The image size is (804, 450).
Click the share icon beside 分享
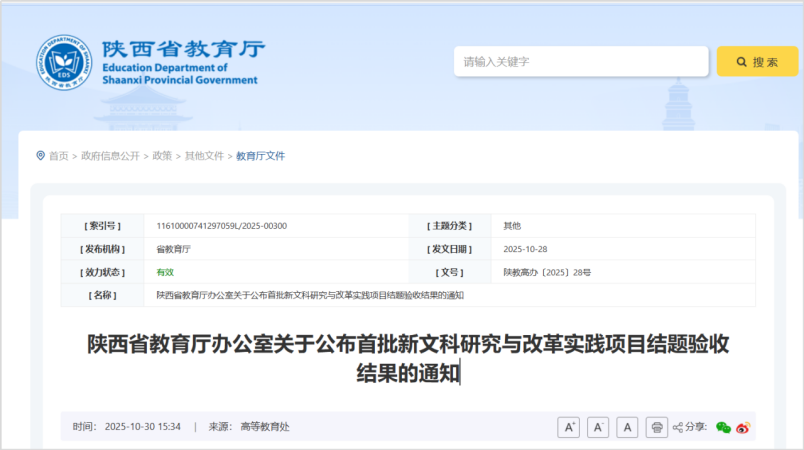pyautogui.click(x=678, y=427)
